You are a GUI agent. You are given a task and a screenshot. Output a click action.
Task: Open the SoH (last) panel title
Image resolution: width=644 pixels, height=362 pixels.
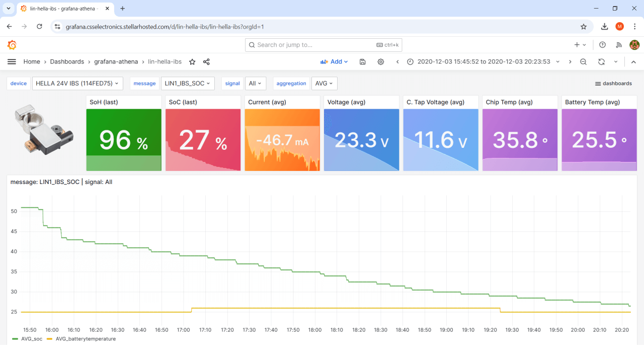104,102
